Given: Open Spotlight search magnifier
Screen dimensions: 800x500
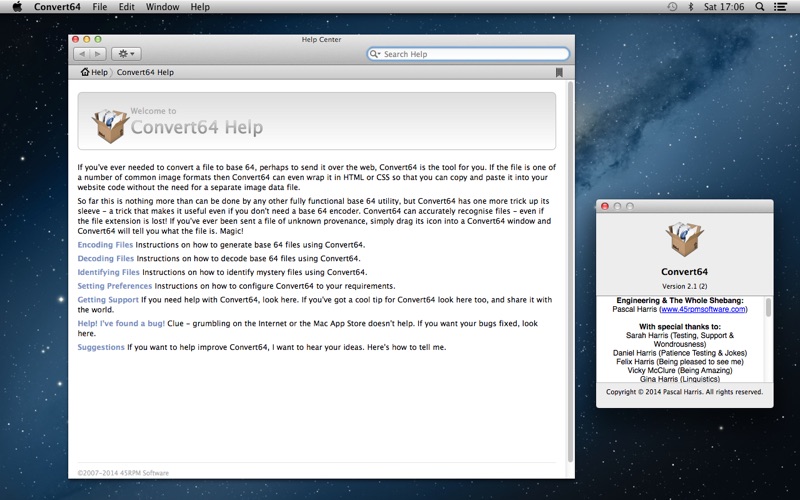Looking at the screenshot, I should (760, 7).
